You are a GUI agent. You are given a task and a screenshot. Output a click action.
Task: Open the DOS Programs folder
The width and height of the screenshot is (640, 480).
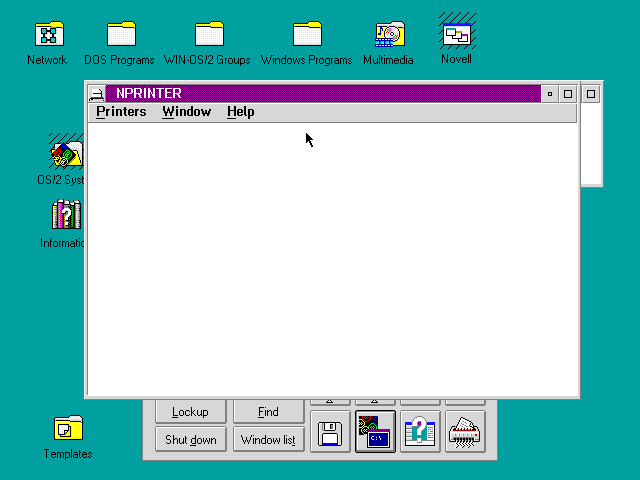[121, 34]
